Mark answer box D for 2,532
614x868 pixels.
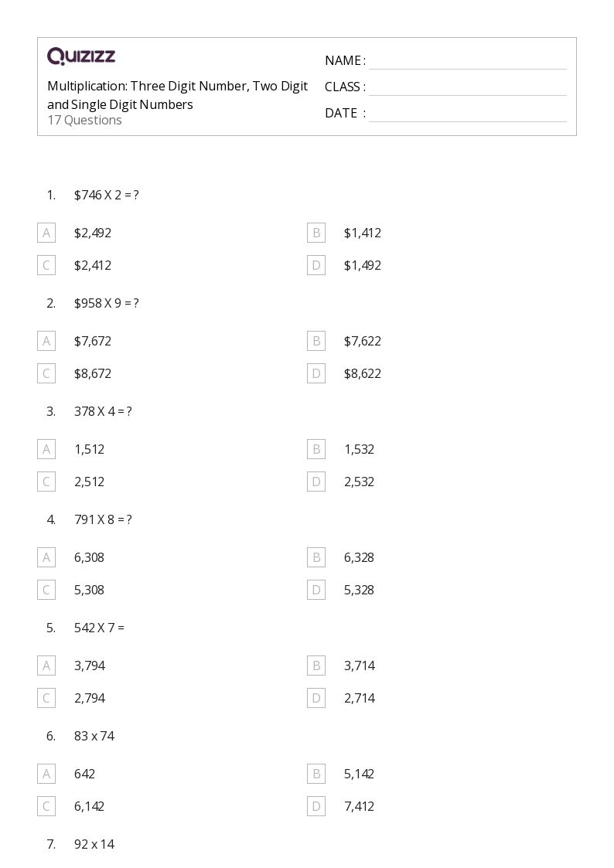coord(316,482)
